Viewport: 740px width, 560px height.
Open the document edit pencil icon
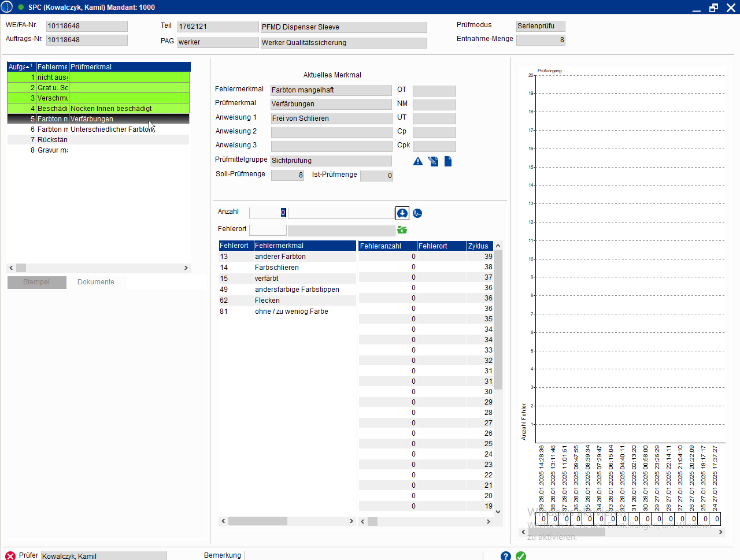pyautogui.click(x=433, y=162)
